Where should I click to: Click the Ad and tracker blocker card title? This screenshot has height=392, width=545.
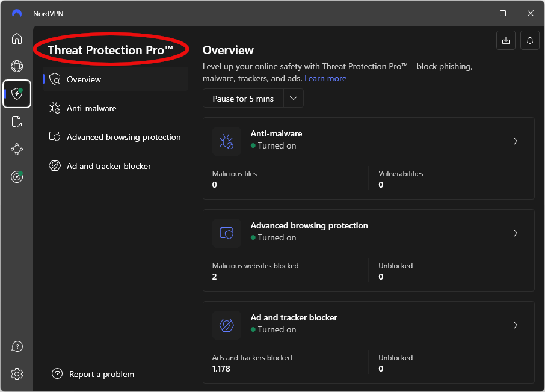(x=294, y=317)
